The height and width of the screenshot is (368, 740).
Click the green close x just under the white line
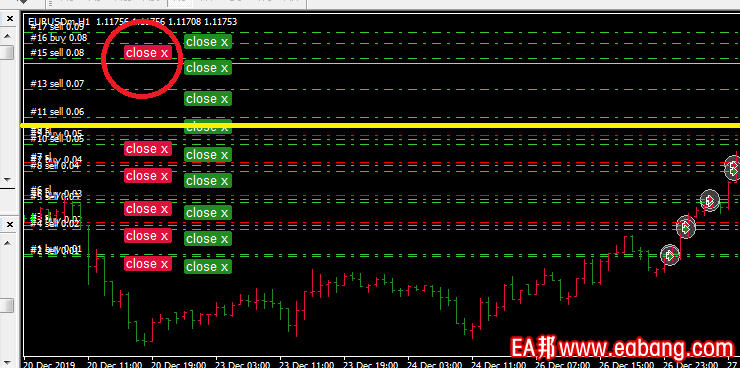coord(208,68)
